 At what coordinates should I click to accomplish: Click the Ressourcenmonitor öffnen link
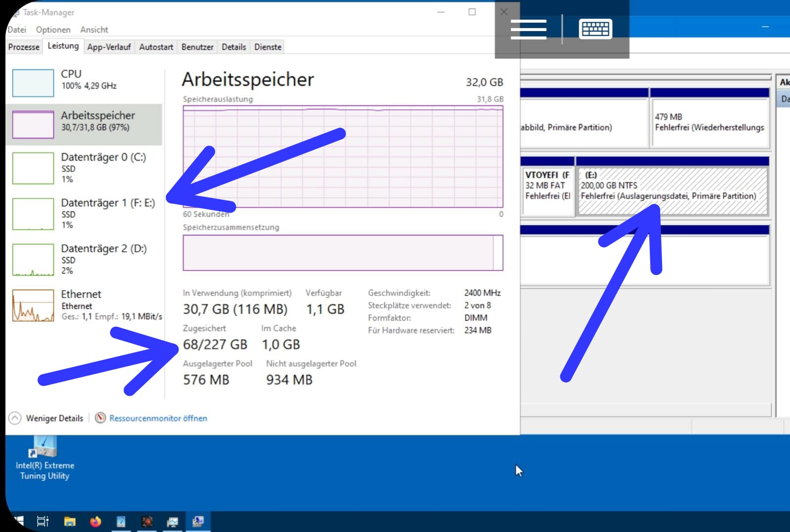click(158, 418)
